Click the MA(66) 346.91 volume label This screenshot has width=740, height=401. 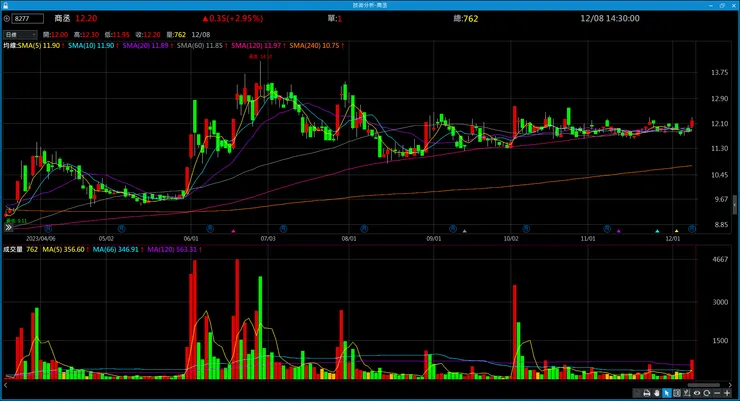(116, 250)
